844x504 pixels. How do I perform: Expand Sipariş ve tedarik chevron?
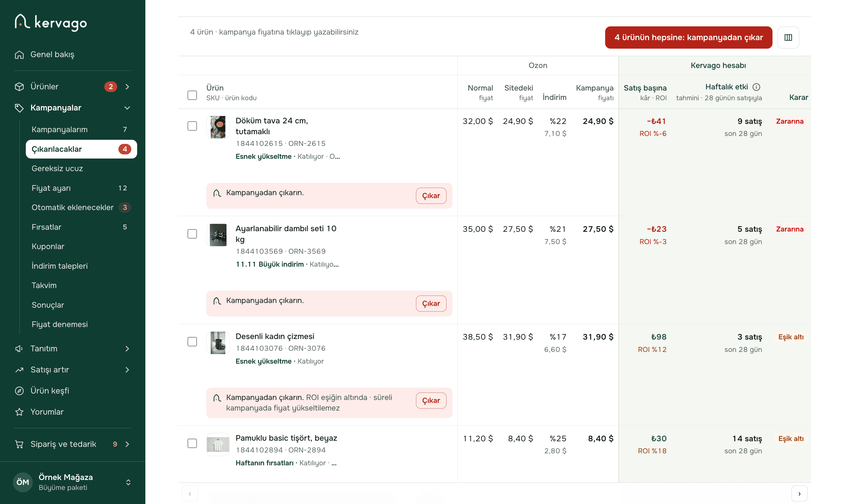coord(127,444)
